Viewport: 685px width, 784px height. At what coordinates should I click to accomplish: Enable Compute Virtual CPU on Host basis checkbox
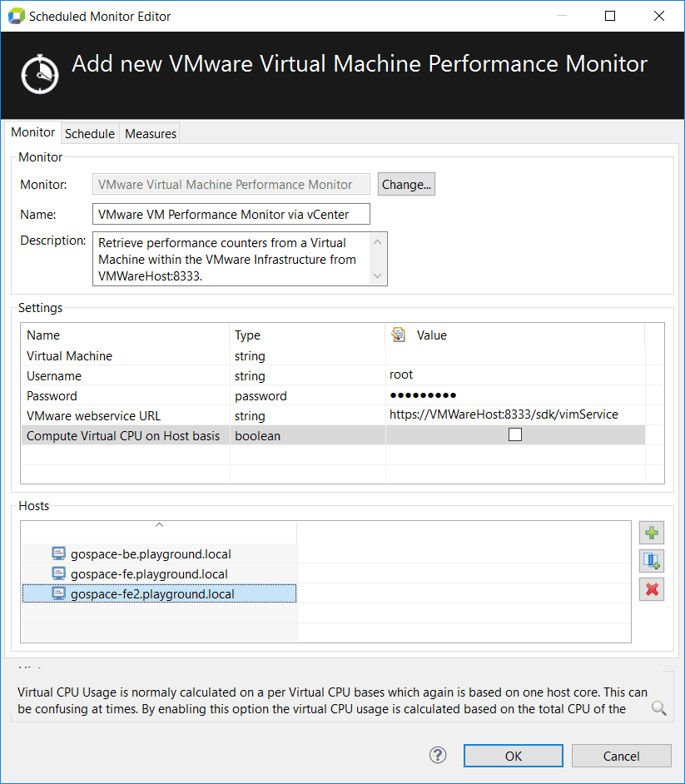pos(515,434)
